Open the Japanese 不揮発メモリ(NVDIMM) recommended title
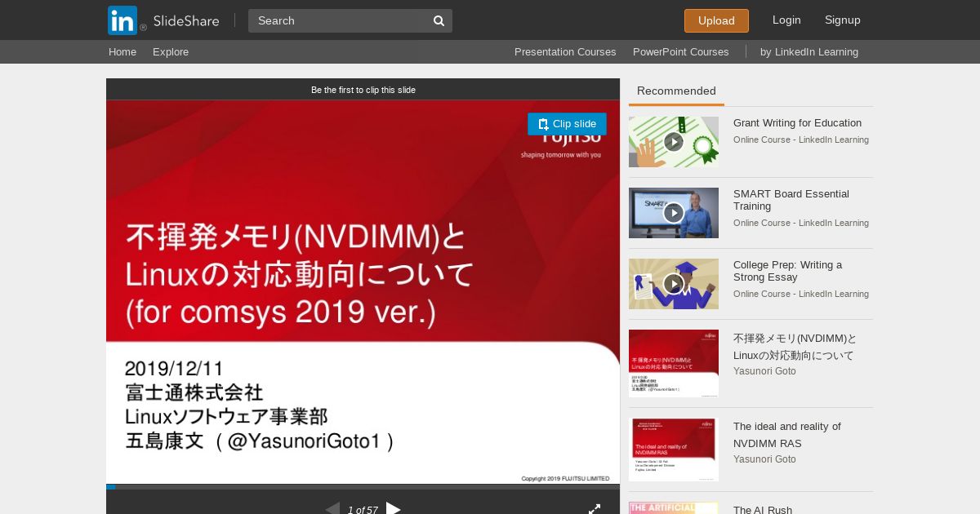This screenshot has height=514, width=980. click(795, 347)
